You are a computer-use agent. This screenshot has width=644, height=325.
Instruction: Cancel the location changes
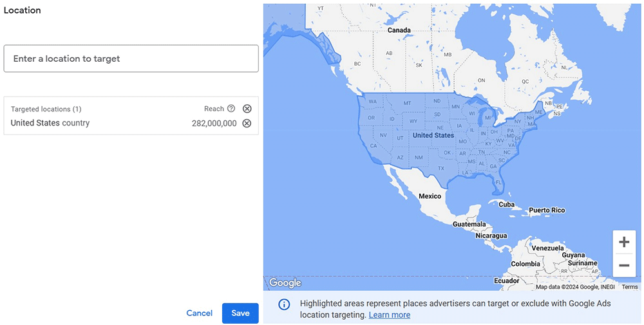click(x=199, y=313)
